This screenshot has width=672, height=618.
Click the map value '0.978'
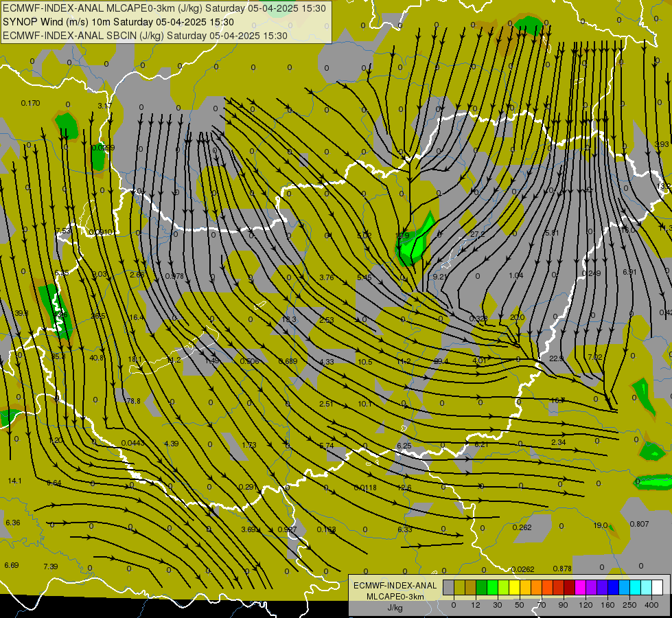click(x=174, y=276)
